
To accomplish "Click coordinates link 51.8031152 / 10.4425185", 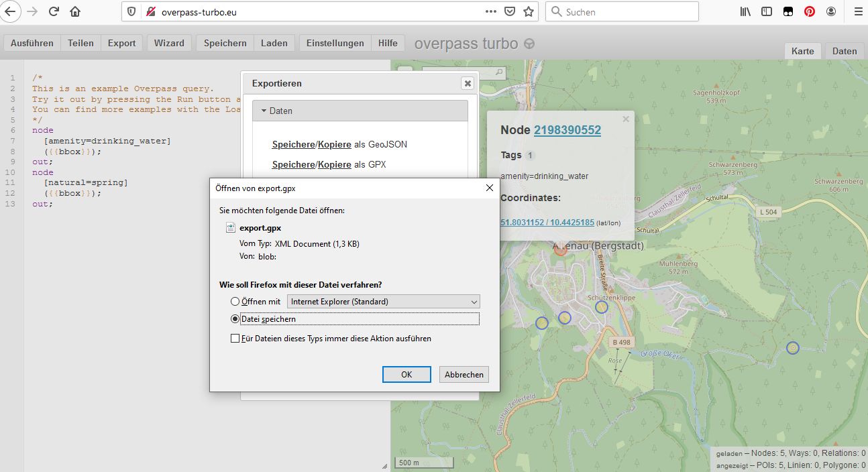I will pyautogui.click(x=547, y=222).
